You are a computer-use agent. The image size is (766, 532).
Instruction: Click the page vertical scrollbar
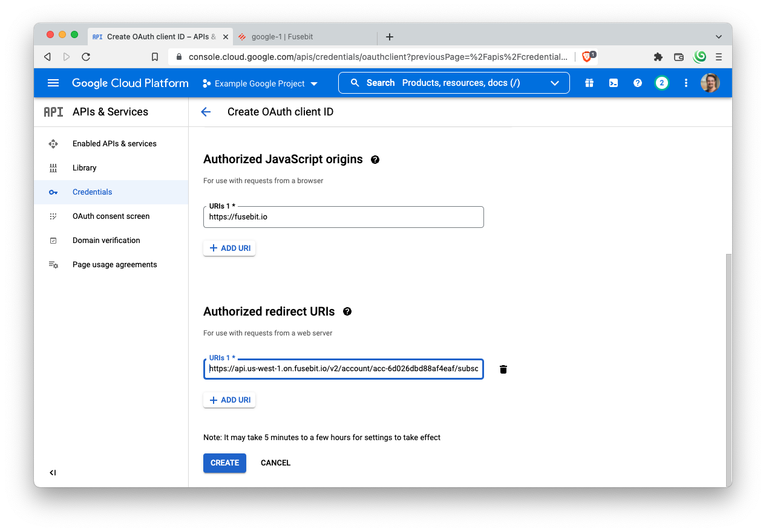pos(728,369)
